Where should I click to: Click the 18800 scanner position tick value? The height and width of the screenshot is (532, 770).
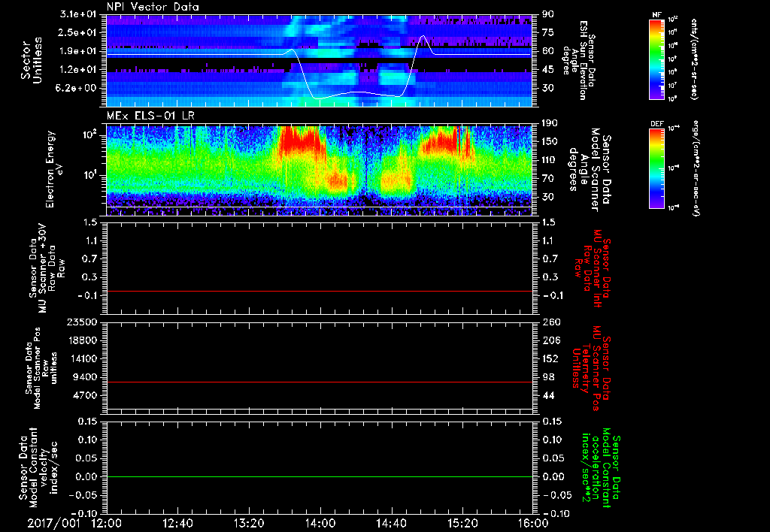[83, 340]
